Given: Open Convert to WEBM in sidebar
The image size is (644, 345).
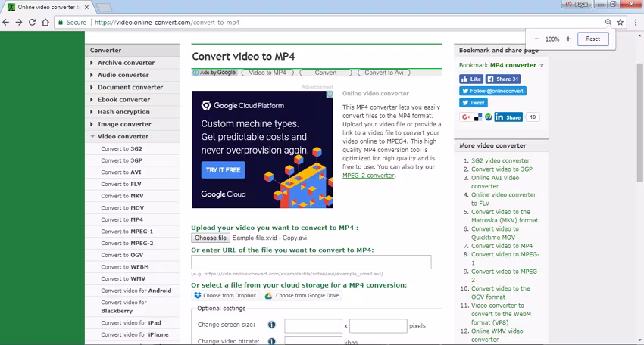Looking at the screenshot, I should (x=125, y=267).
